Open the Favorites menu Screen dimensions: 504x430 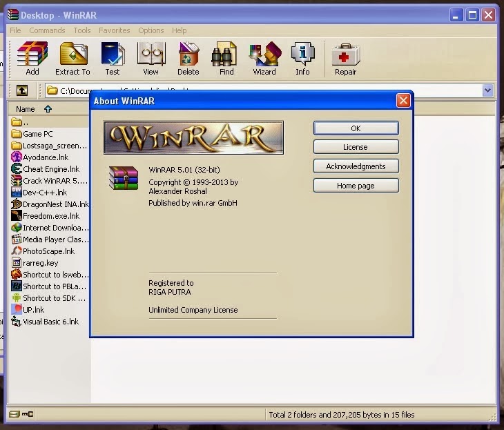tap(115, 30)
